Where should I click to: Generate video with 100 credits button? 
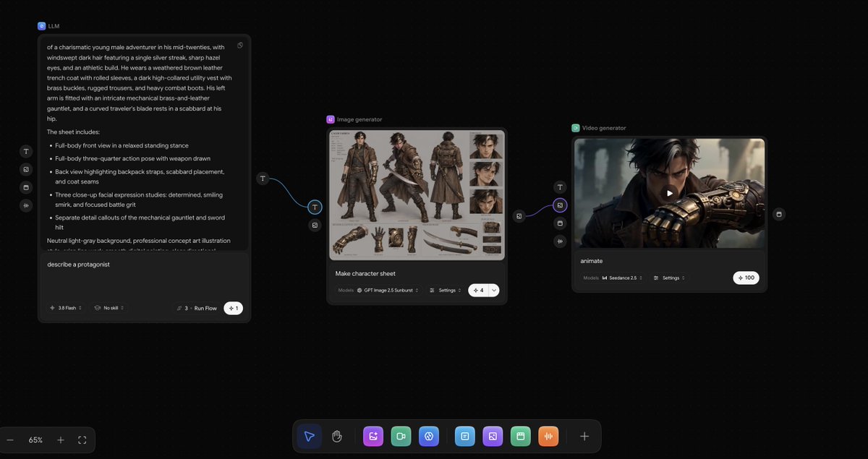[x=746, y=278]
